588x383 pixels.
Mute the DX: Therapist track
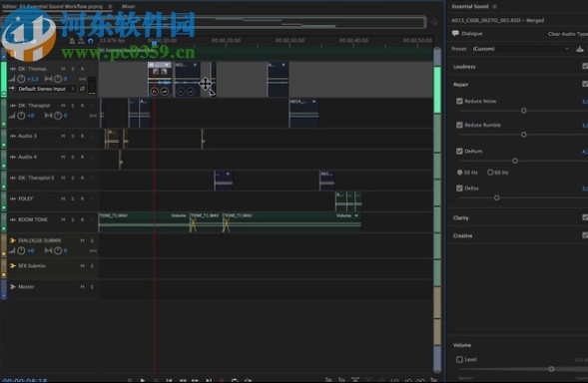click(63, 106)
